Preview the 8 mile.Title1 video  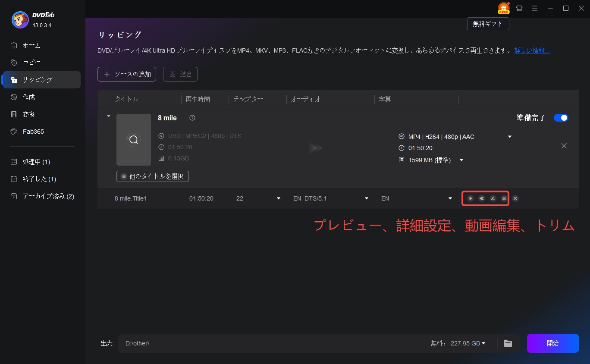coord(471,198)
